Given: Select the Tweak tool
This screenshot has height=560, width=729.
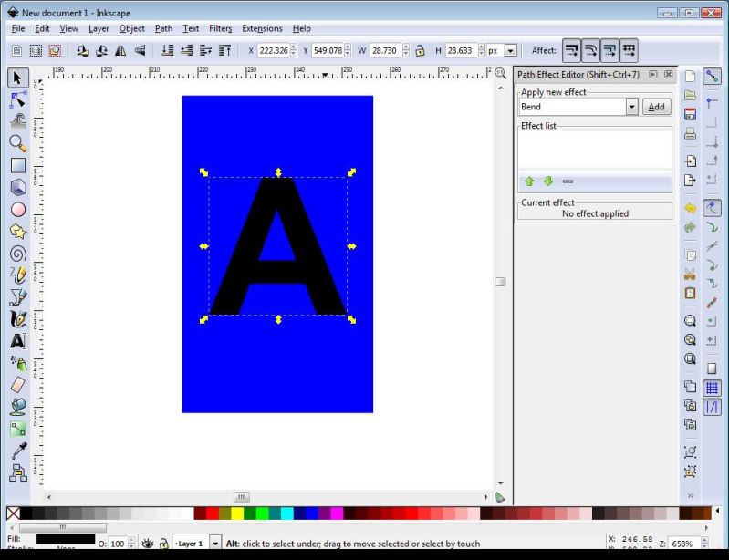Looking at the screenshot, I should 17,121.
